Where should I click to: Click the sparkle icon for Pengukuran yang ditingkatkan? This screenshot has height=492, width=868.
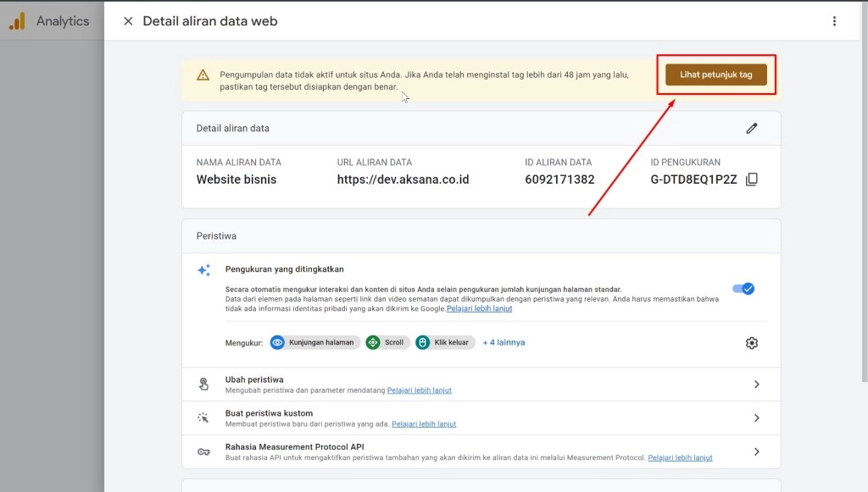click(203, 270)
